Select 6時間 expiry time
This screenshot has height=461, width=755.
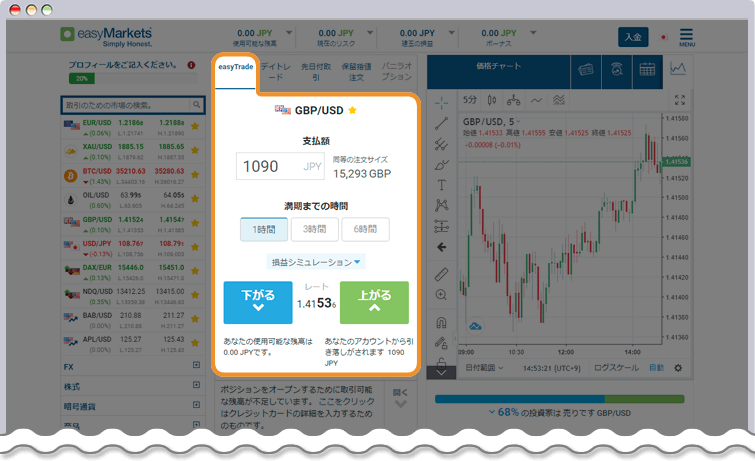tap(365, 229)
